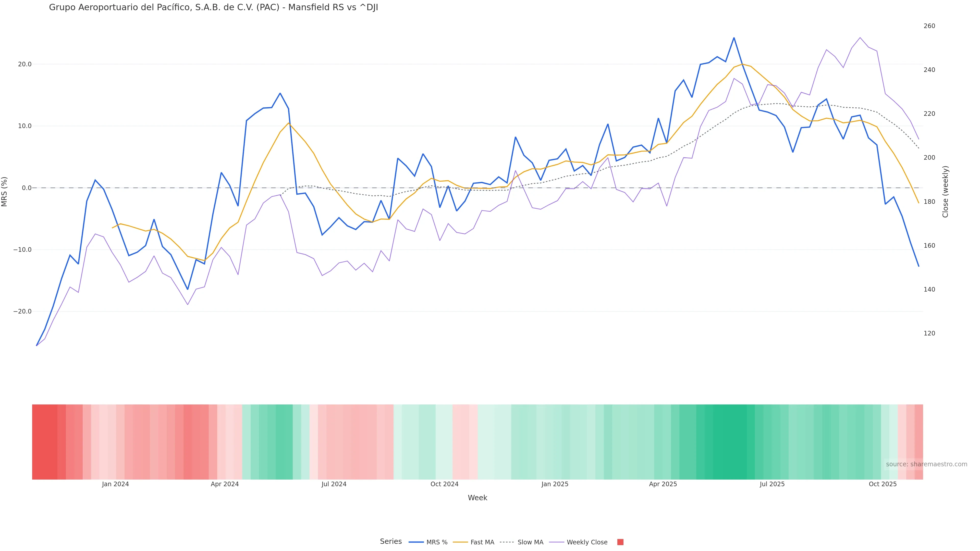Click the chart title mentioning PAC
This screenshot has width=980, height=551.
[x=213, y=8]
